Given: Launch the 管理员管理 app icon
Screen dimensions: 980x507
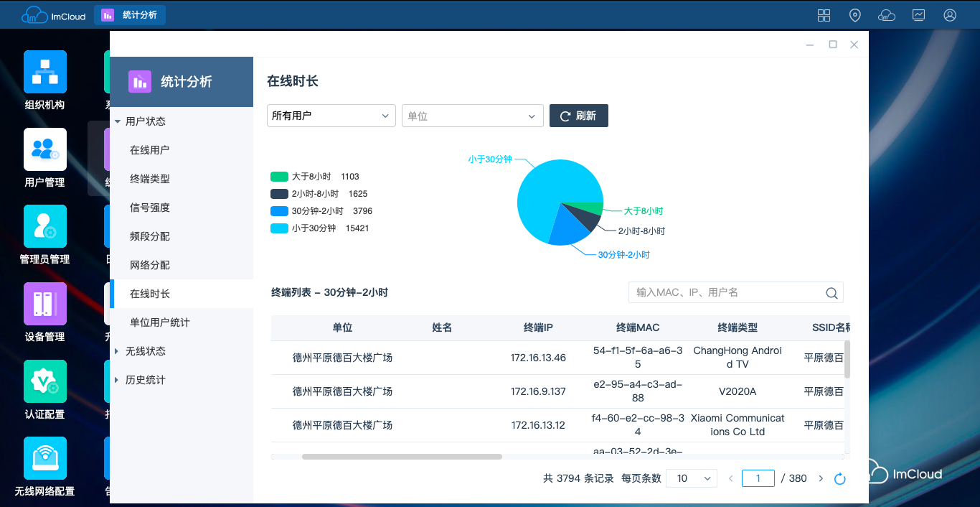Looking at the screenshot, I should 45,227.
